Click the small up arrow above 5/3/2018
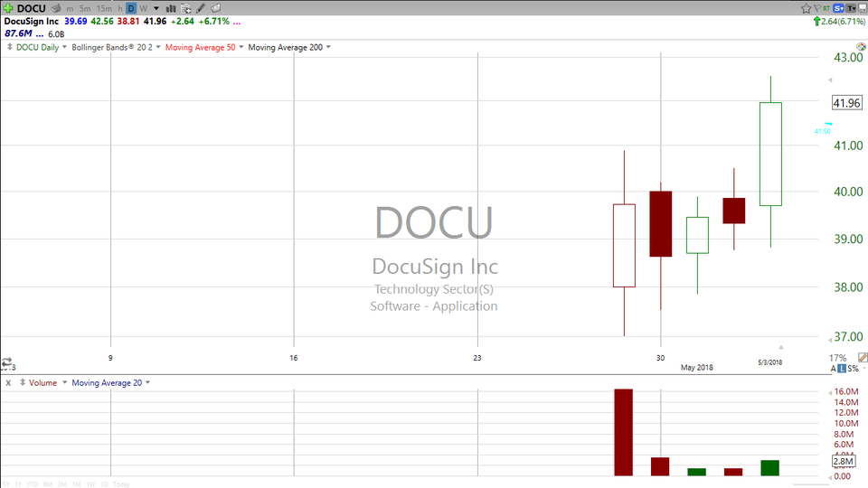 coord(781,347)
